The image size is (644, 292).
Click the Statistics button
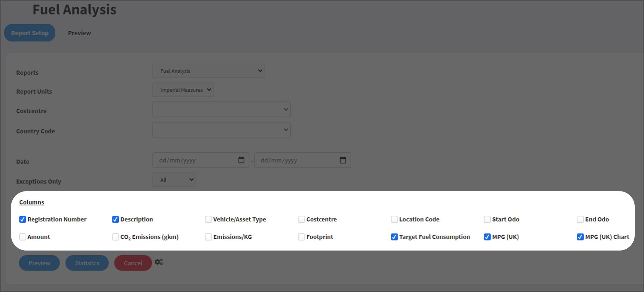pos(87,263)
